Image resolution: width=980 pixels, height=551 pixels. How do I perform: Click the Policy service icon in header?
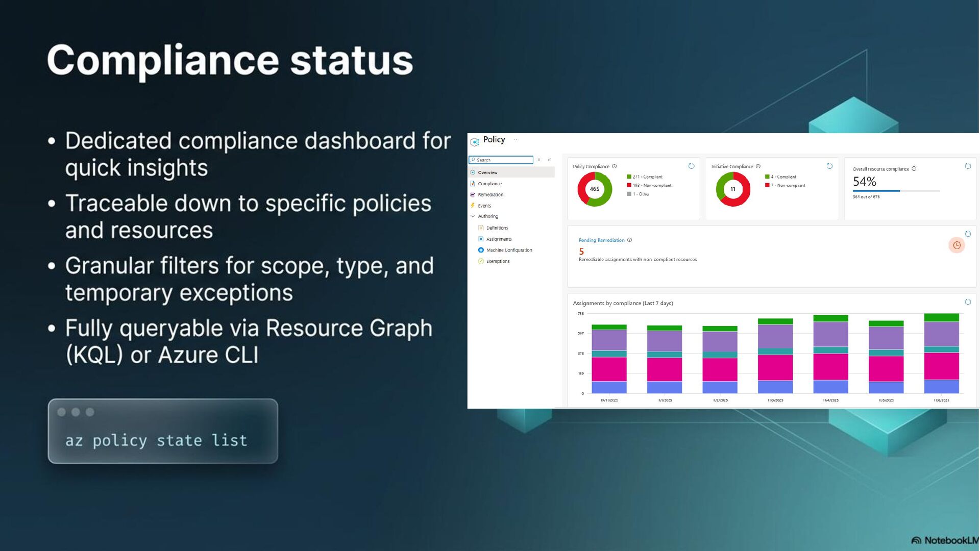475,142
